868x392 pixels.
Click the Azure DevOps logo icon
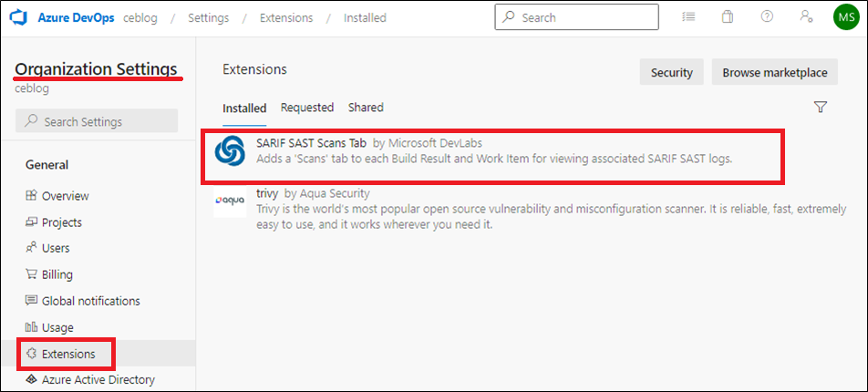point(19,17)
